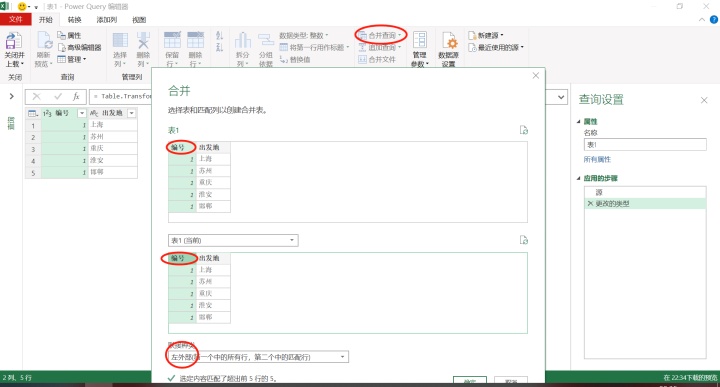Viewport: 720px width, 387px height.
Task: Click the table icon at grid corner
Action: 33,113
